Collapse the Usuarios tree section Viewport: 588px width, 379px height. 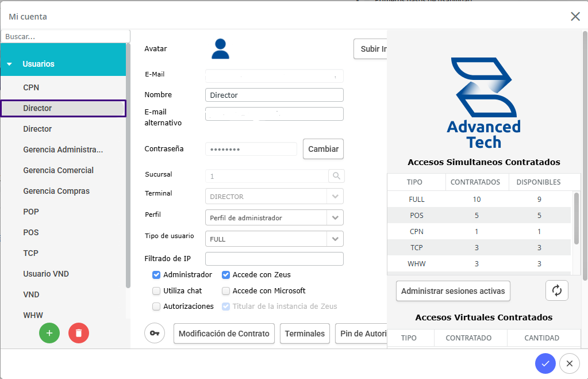tap(9, 64)
